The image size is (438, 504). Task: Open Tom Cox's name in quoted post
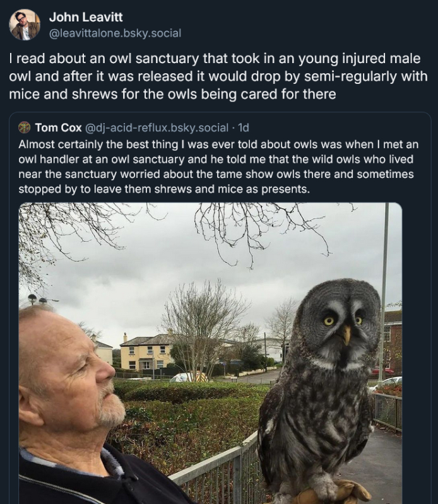[58, 127]
